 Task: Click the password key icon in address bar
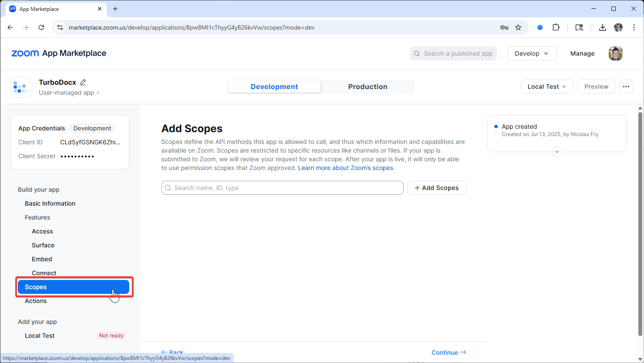(x=504, y=27)
